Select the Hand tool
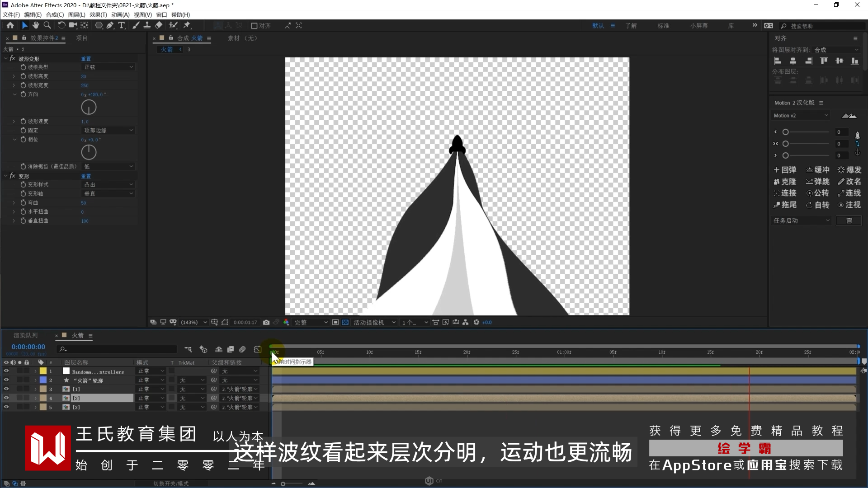The height and width of the screenshot is (488, 868). click(x=36, y=25)
